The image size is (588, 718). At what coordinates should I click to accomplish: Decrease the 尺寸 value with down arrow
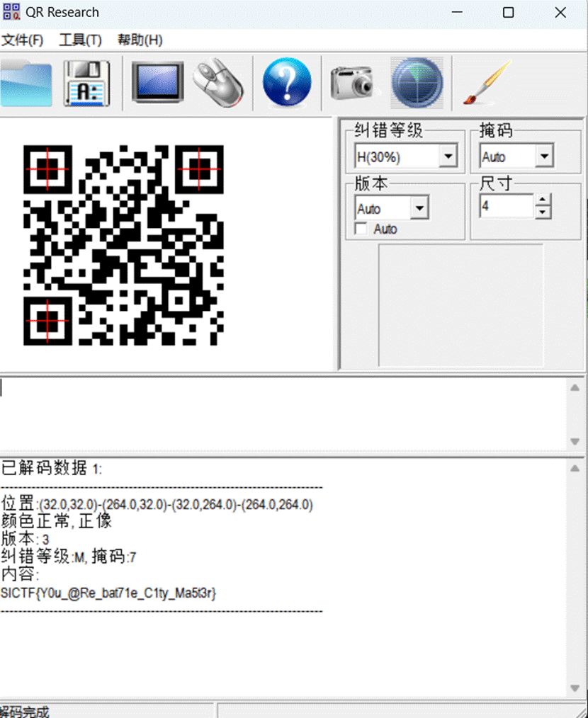[543, 212]
